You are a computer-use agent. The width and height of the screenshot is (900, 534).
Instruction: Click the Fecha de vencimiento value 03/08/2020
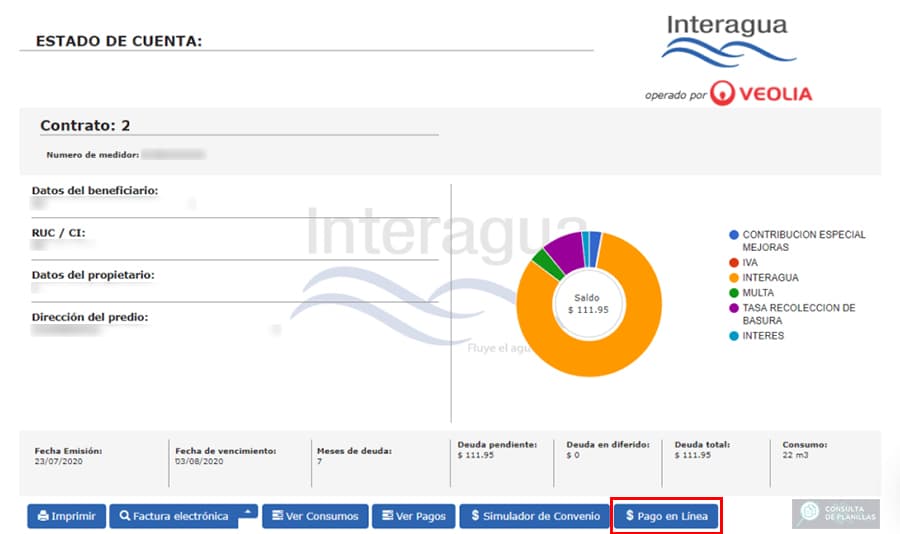[199, 461]
